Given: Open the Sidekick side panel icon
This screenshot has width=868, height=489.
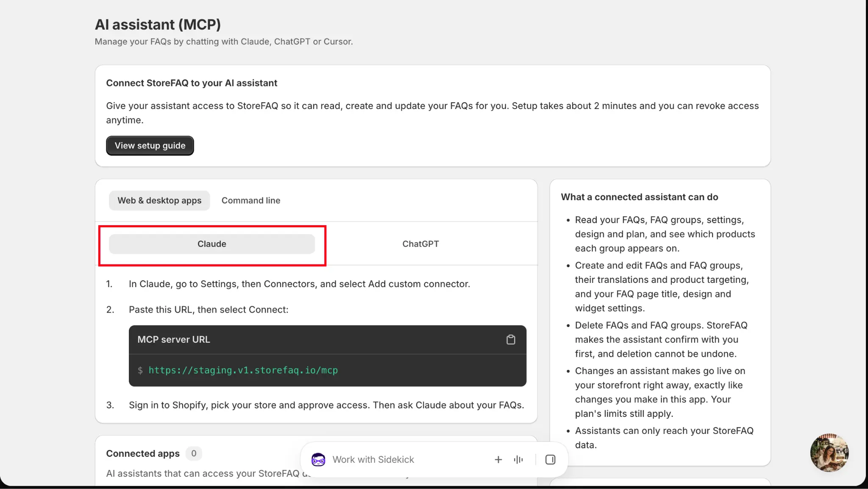Looking at the screenshot, I should pos(550,459).
